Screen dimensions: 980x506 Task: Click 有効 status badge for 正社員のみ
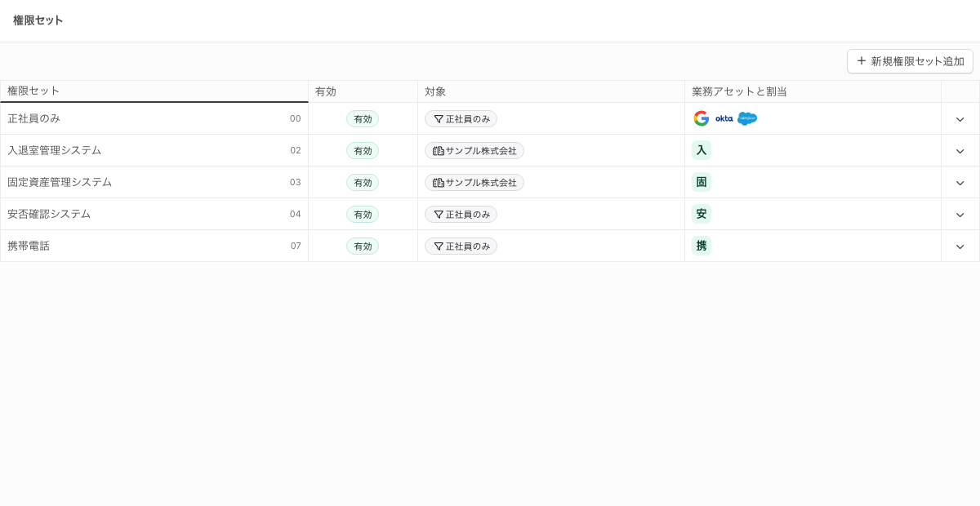pyautogui.click(x=363, y=119)
